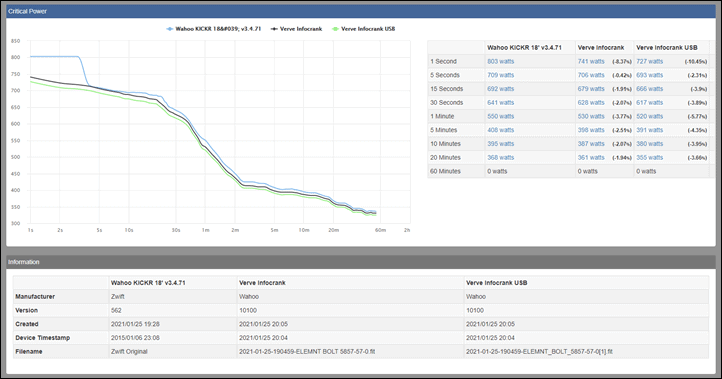Open 355 watts link in 20 Minutes row
Viewport: 722px width, 379px height.
650,157
